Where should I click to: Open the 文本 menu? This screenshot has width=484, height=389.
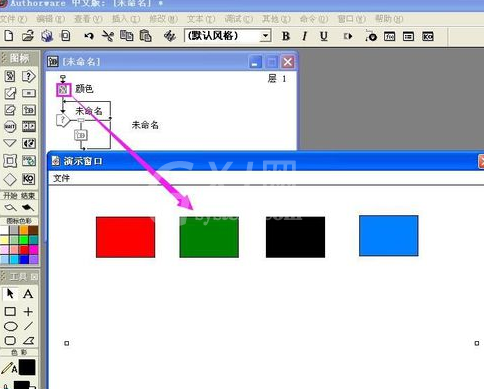[201, 19]
